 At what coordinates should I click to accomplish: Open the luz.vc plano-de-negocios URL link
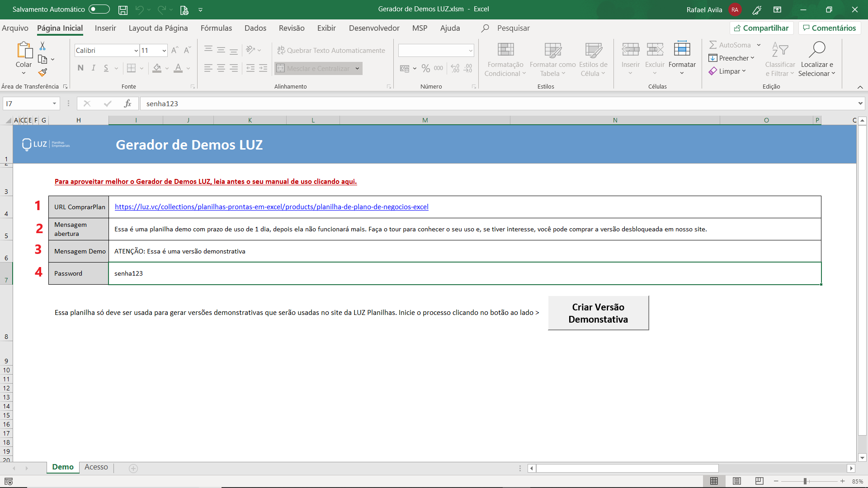pyautogui.click(x=272, y=206)
